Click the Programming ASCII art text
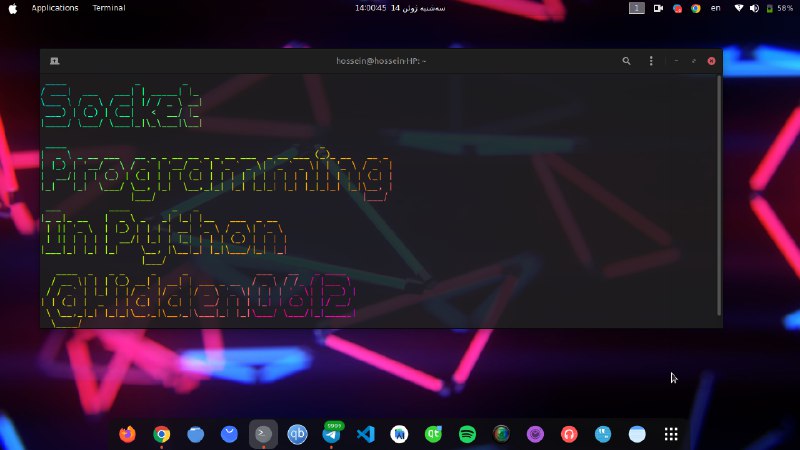This screenshot has width=800, height=450. pyautogui.click(x=216, y=173)
